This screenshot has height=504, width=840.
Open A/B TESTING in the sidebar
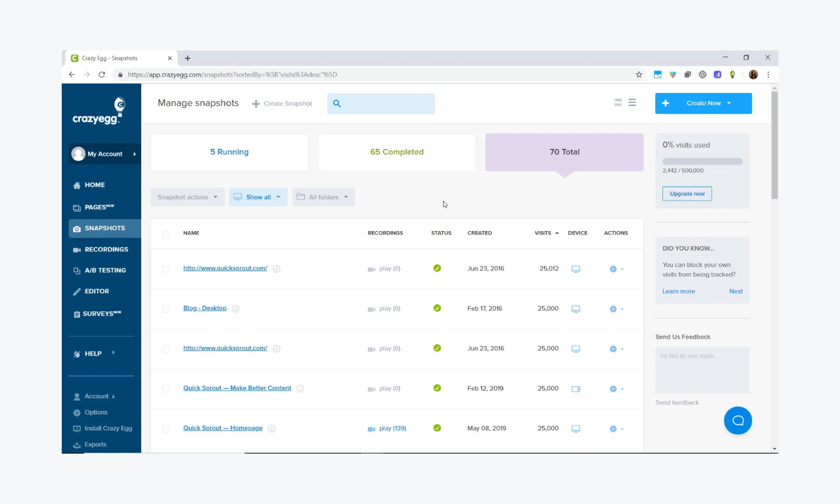[x=100, y=271]
